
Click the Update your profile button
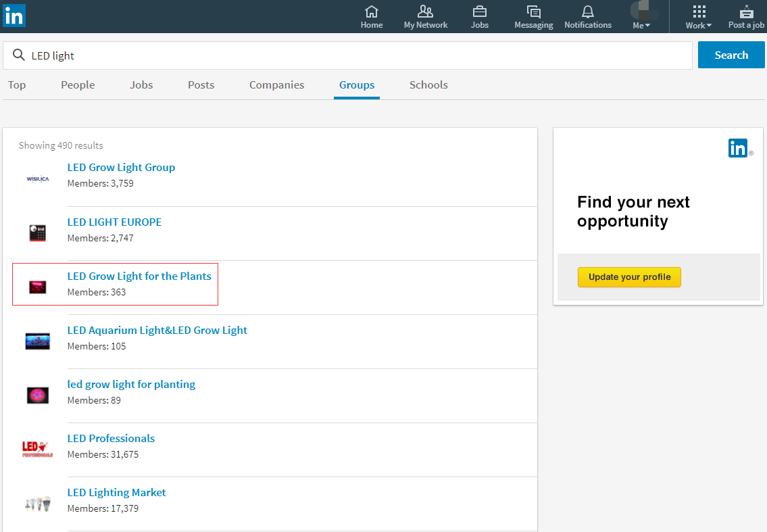point(629,277)
